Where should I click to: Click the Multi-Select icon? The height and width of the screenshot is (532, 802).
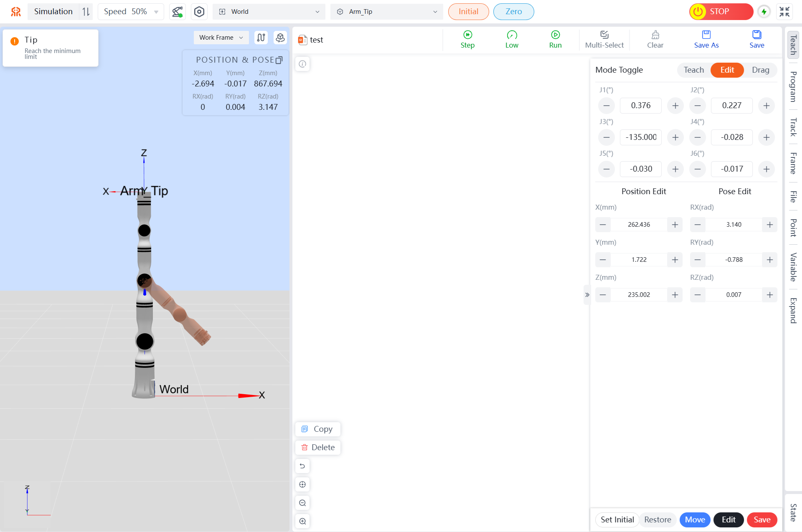coord(604,35)
